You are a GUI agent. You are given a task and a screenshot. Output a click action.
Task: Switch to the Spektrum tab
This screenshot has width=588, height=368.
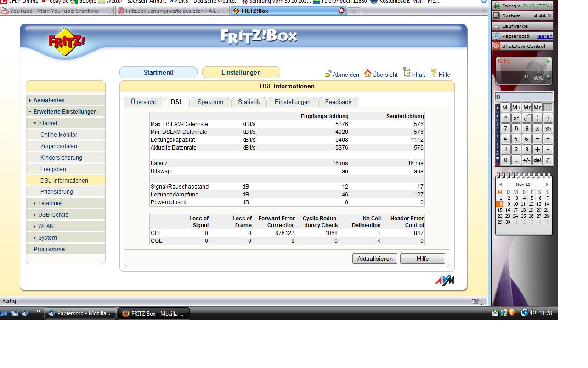(x=210, y=102)
